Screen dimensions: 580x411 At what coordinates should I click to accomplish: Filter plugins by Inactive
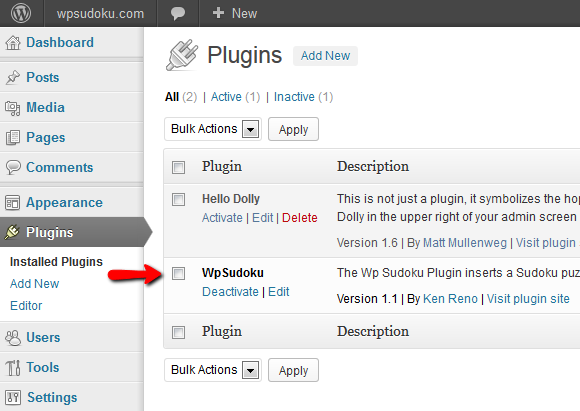(294, 97)
